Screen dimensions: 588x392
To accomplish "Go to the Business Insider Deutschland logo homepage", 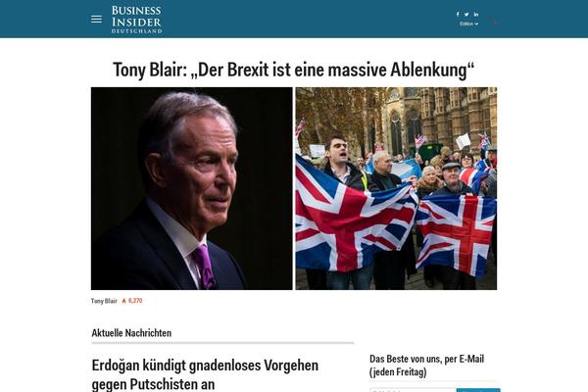I will point(136,20).
